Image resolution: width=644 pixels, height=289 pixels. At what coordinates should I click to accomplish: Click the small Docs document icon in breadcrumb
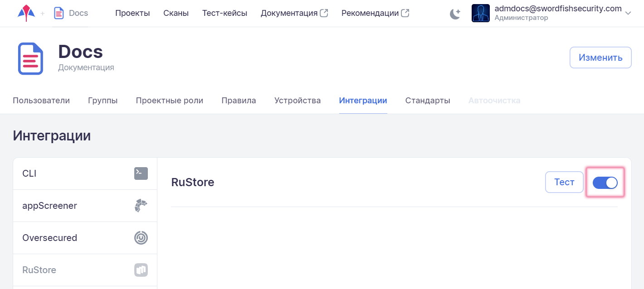tap(59, 13)
